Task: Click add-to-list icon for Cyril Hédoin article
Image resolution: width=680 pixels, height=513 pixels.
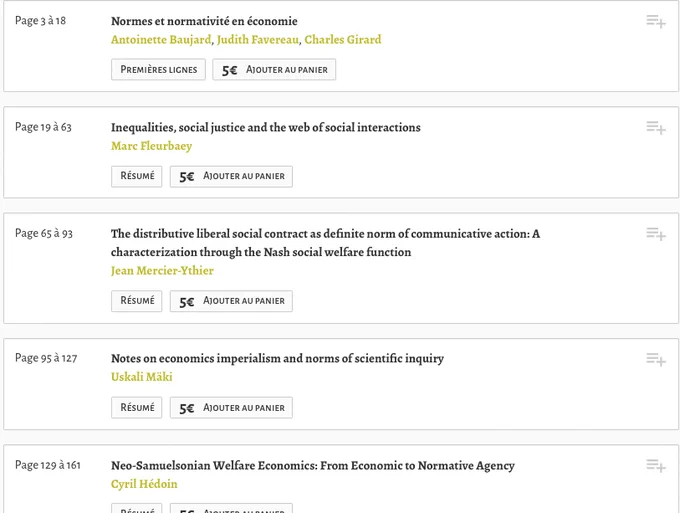Action: [656, 465]
